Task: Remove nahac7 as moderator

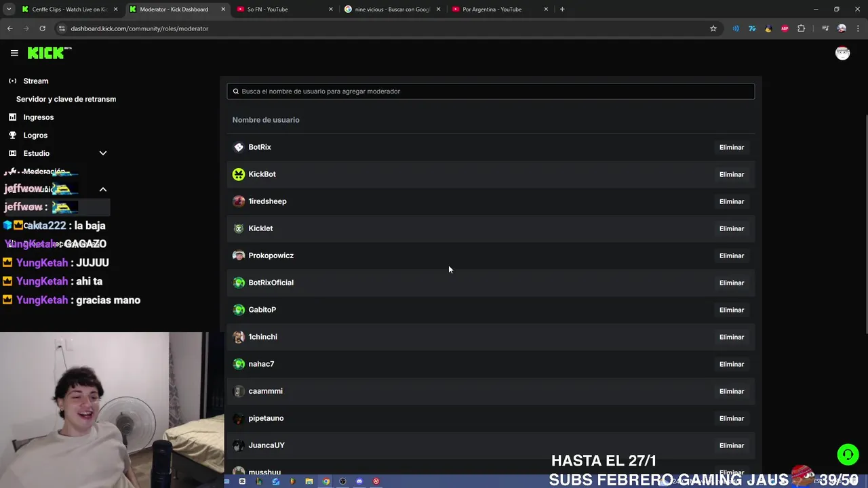Action: point(732,364)
